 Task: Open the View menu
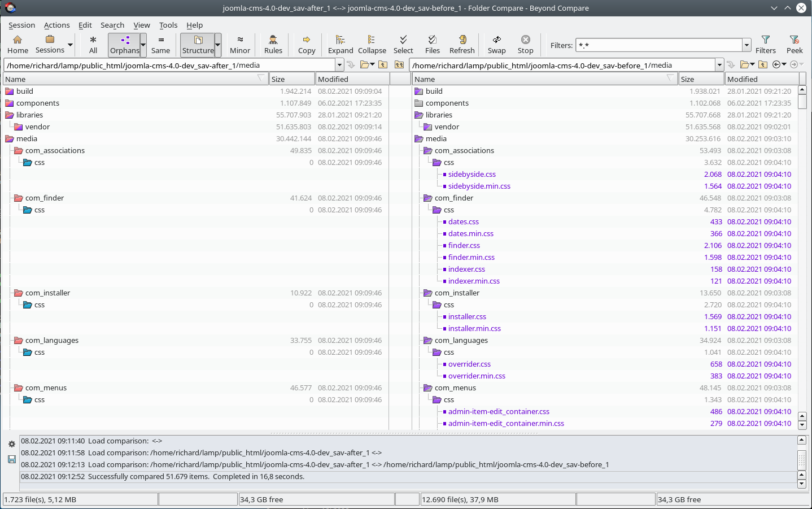coord(142,25)
